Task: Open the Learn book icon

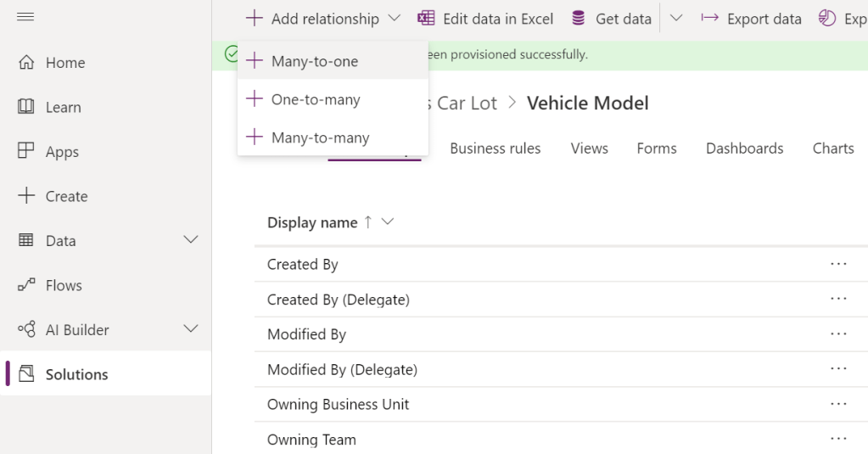Action: pyautogui.click(x=26, y=107)
